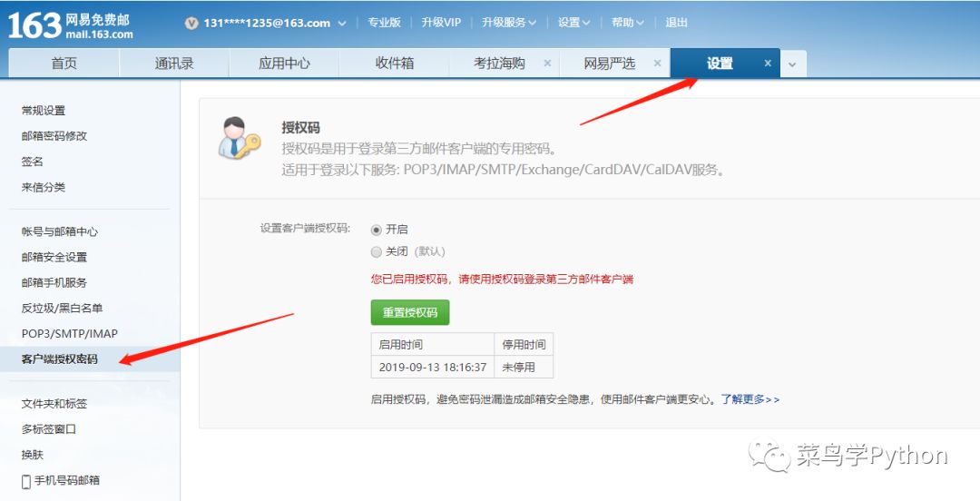Open the account dropdown next to 131****1235@163.com
This screenshot has height=501, width=980.
coord(342,23)
